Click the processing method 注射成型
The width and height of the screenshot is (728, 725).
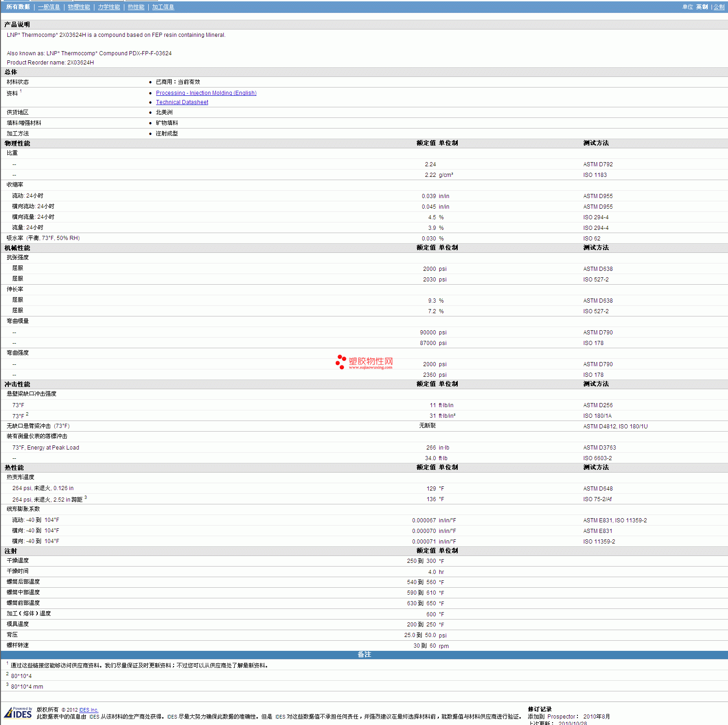pos(167,134)
